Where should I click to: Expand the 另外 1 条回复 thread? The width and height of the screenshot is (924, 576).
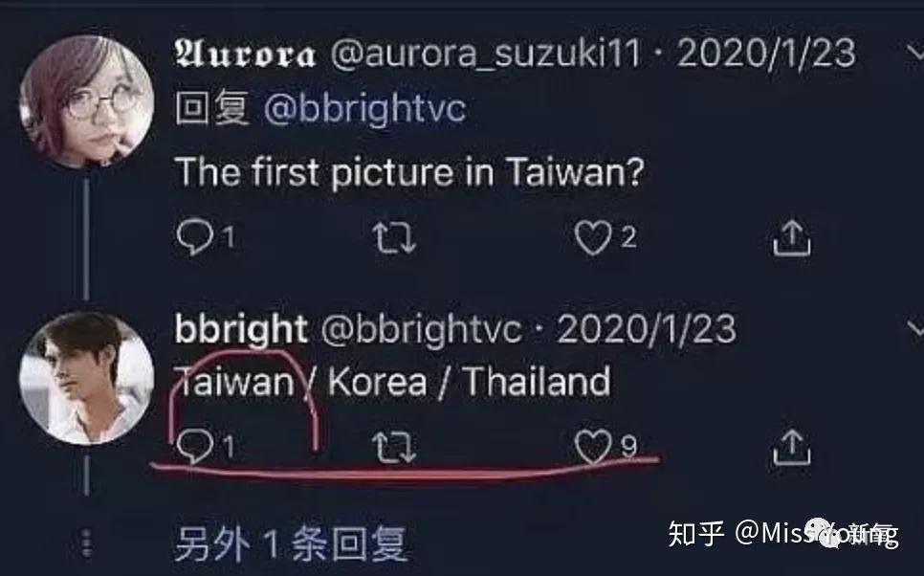(291, 543)
